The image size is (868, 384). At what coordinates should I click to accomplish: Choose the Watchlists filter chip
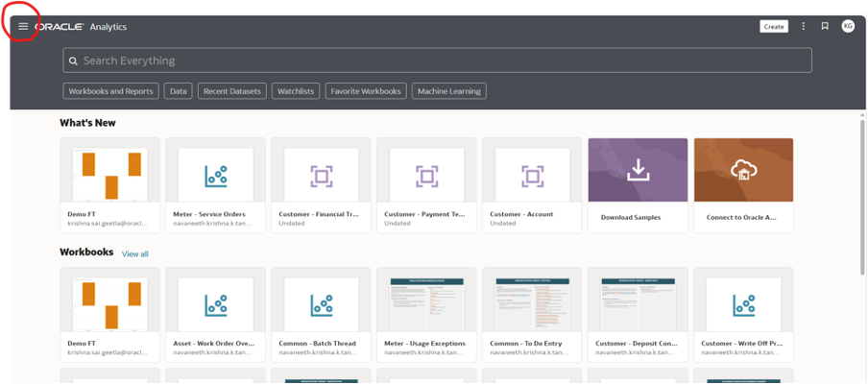295,91
